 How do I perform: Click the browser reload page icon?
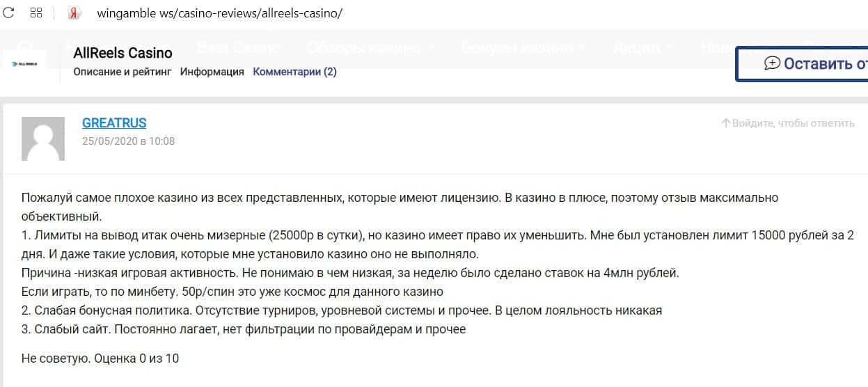(x=9, y=13)
